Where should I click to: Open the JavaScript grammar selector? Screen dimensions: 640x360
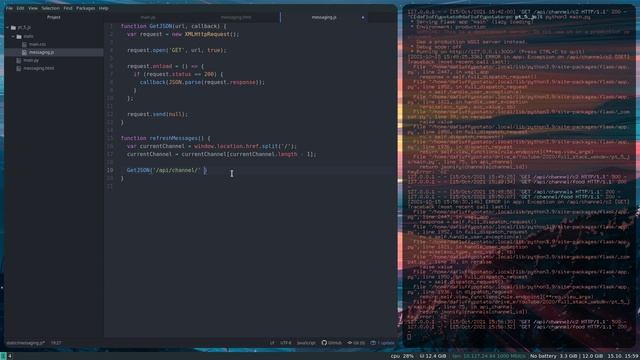point(306,343)
